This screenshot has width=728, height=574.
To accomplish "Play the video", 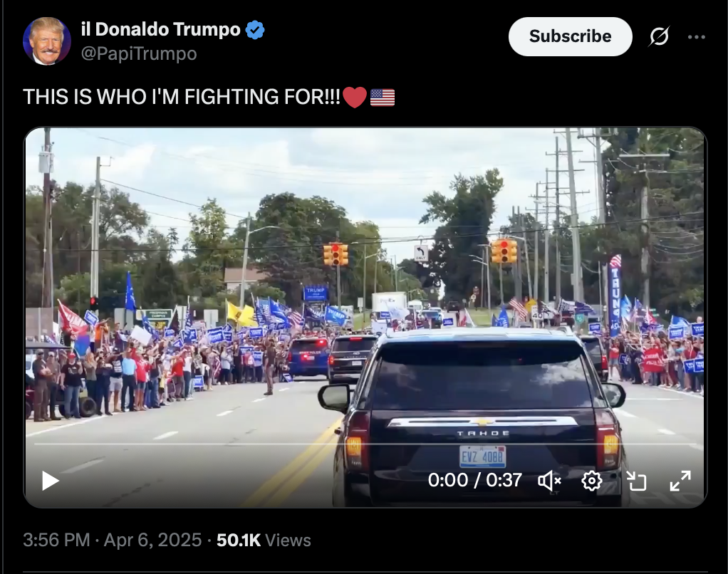I will tap(50, 480).
